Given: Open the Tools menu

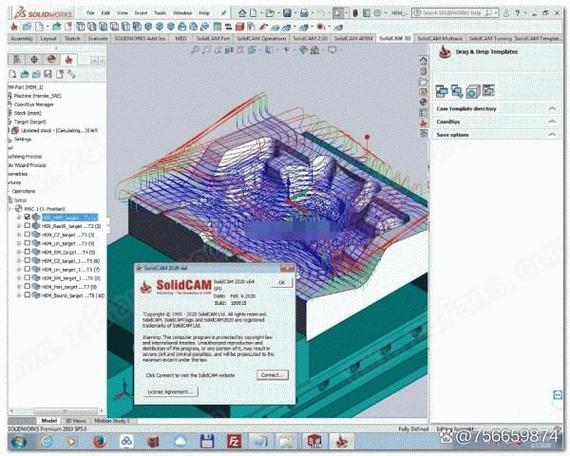Looking at the screenshot, I should 160,13.
